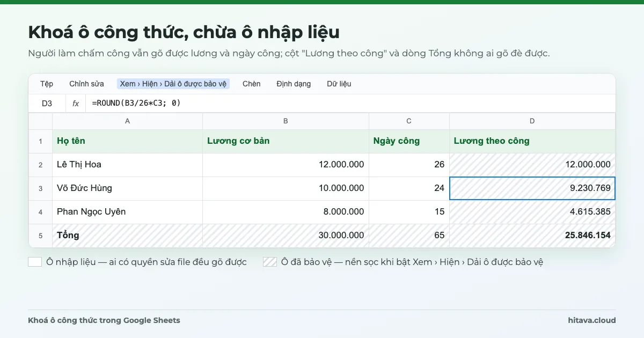Open the Tệp menu
This screenshot has width=644, height=338.
[x=47, y=84]
